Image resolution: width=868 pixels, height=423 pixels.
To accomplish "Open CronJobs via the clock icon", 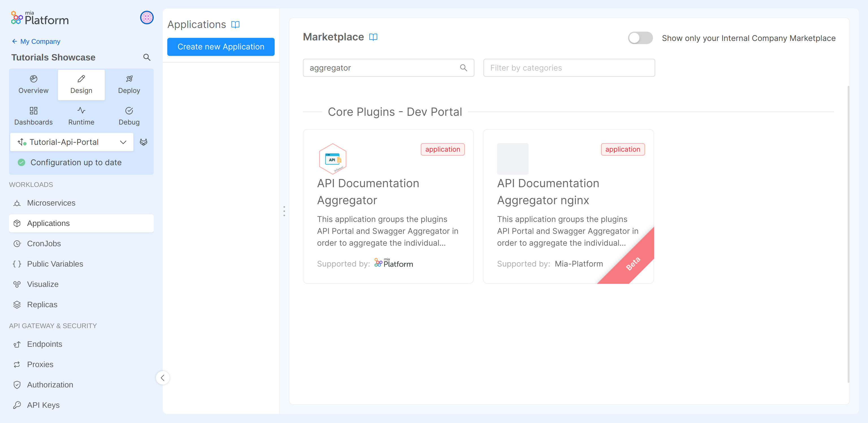I will (x=17, y=243).
